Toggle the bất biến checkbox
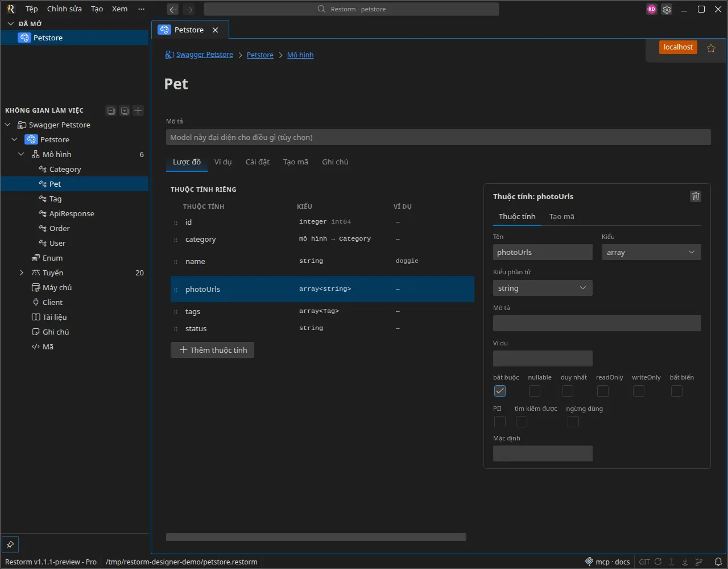Viewport: 728px width, 569px height. pos(677,391)
